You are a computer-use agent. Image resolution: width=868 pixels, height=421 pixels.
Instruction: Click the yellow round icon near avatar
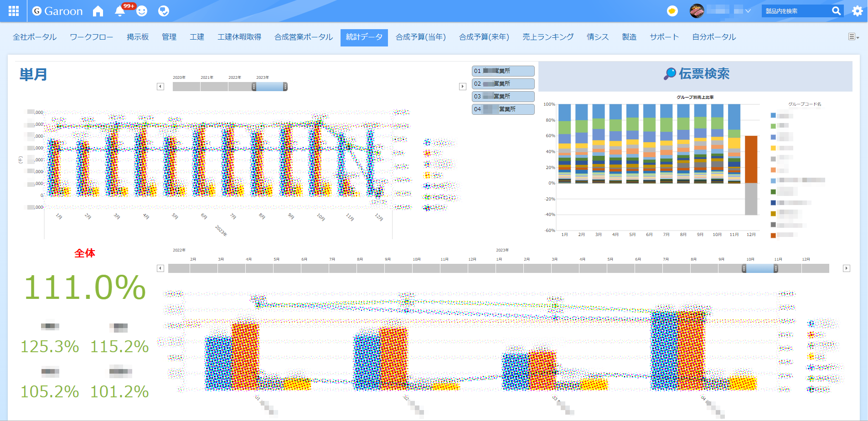tap(672, 11)
